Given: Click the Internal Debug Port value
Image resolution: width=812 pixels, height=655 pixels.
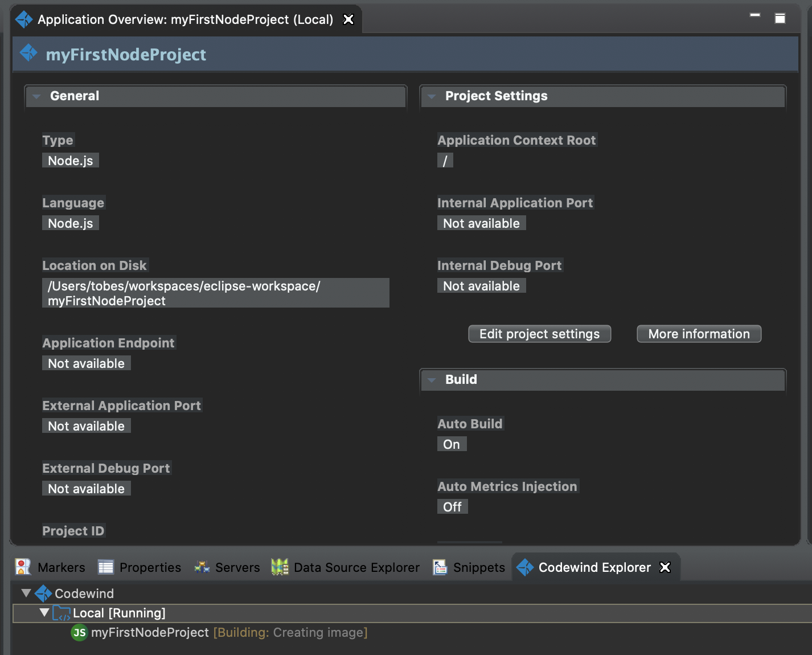Looking at the screenshot, I should 482,286.
